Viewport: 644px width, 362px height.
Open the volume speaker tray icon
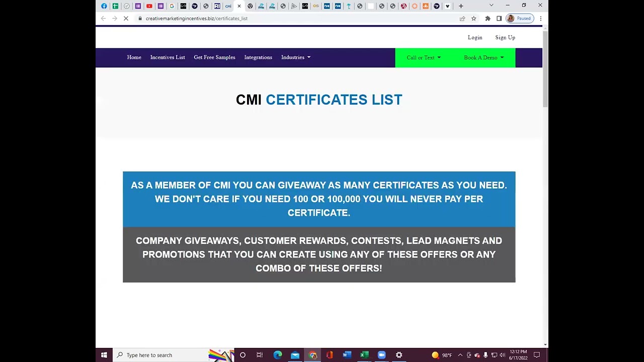click(x=502, y=355)
